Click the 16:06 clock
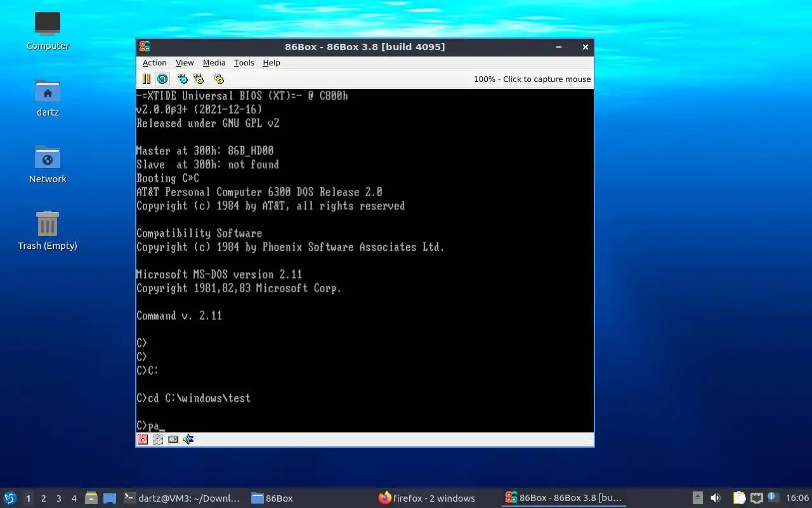This screenshot has width=812, height=508. click(x=797, y=498)
